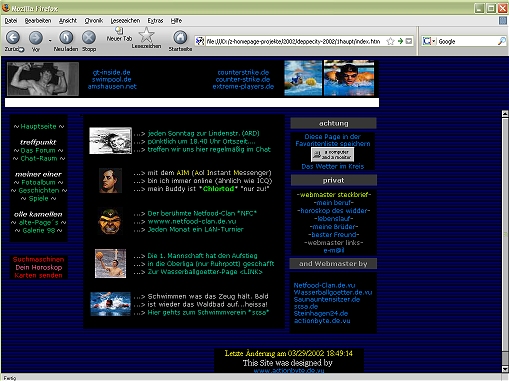Open the back history dropdown arrow

pyautogui.click(x=50, y=41)
